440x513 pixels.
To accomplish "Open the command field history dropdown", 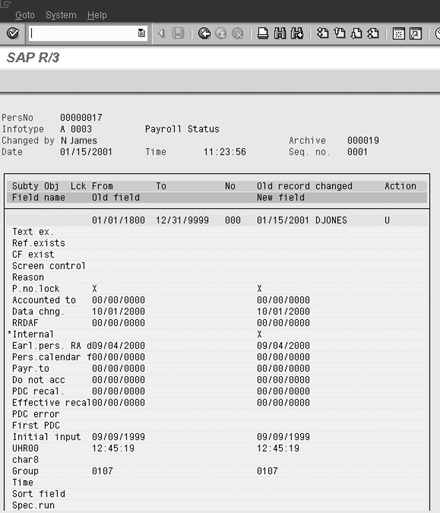I will pyautogui.click(x=141, y=33).
